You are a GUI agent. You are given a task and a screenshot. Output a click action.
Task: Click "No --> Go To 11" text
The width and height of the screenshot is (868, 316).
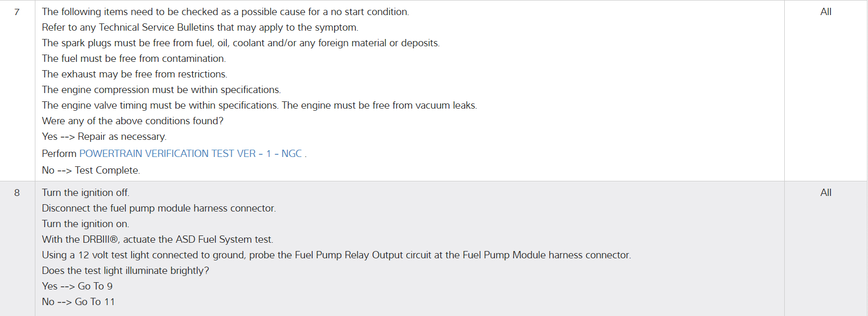pos(78,302)
